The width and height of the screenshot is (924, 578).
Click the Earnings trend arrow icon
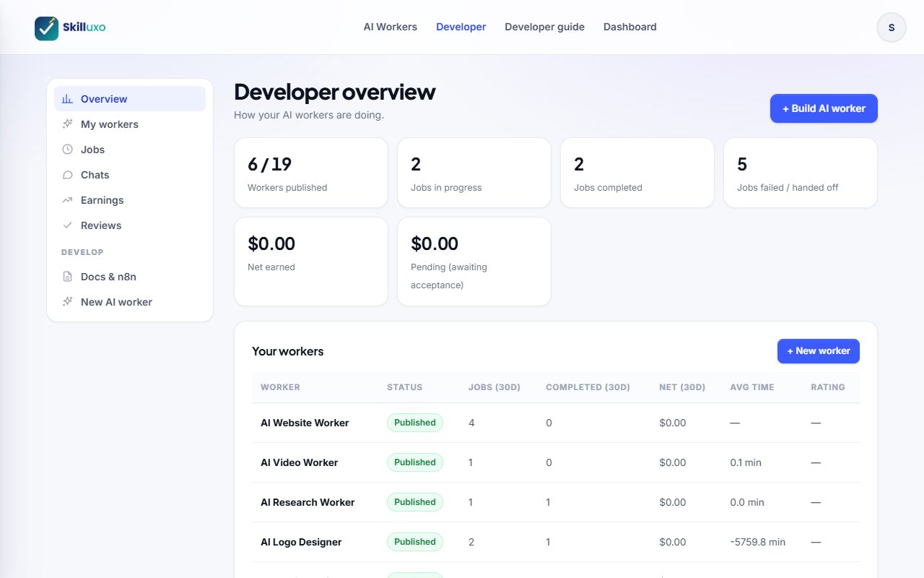(x=67, y=200)
